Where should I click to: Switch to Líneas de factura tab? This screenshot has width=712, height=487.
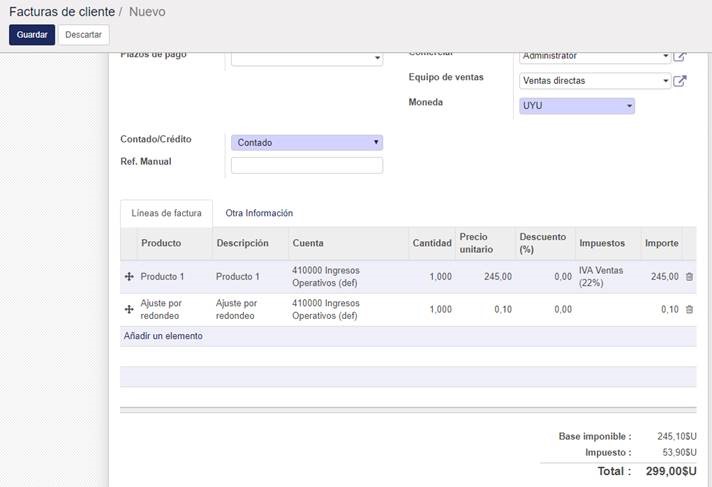click(166, 213)
